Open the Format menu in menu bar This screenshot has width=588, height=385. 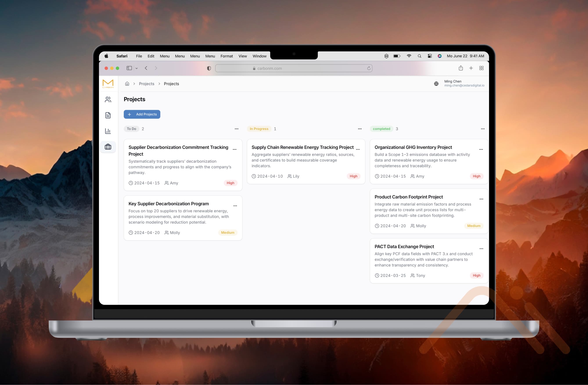click(226, 56)
